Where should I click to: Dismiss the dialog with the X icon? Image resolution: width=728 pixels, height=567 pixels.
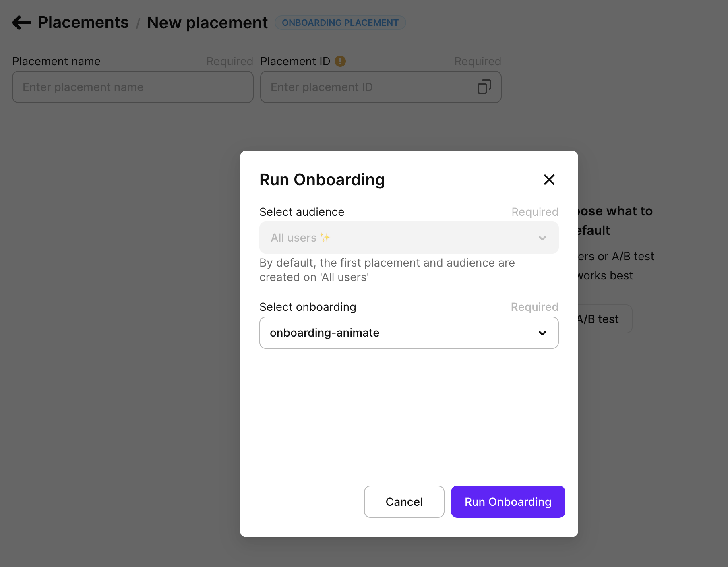(x=549, y=180)
